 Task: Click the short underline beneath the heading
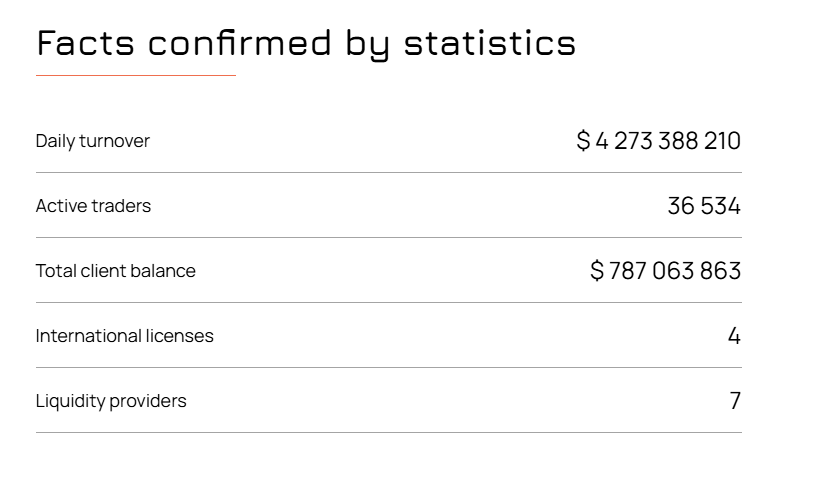point(135,75)
